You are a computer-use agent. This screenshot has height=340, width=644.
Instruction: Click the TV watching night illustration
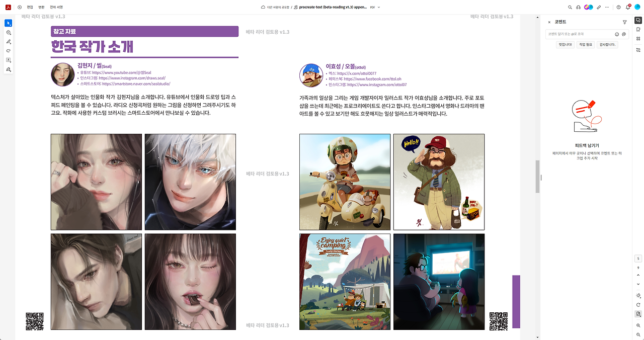click(439, 282)
